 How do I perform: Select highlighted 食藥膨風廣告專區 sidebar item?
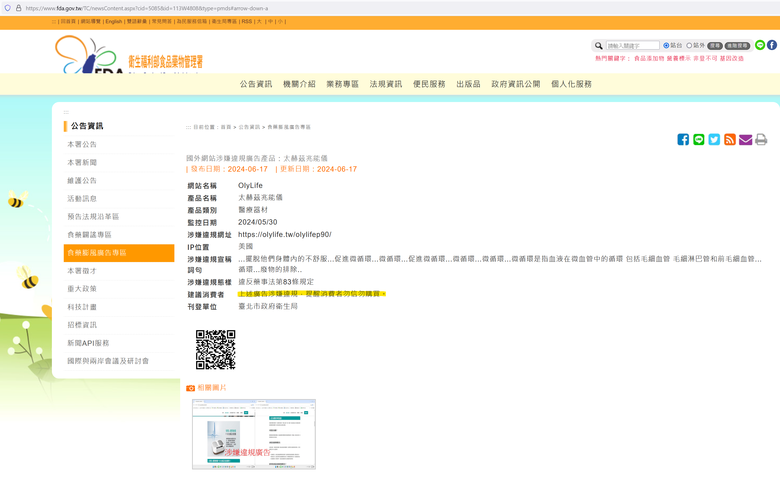pyautogui.click(x=119, y=253)
